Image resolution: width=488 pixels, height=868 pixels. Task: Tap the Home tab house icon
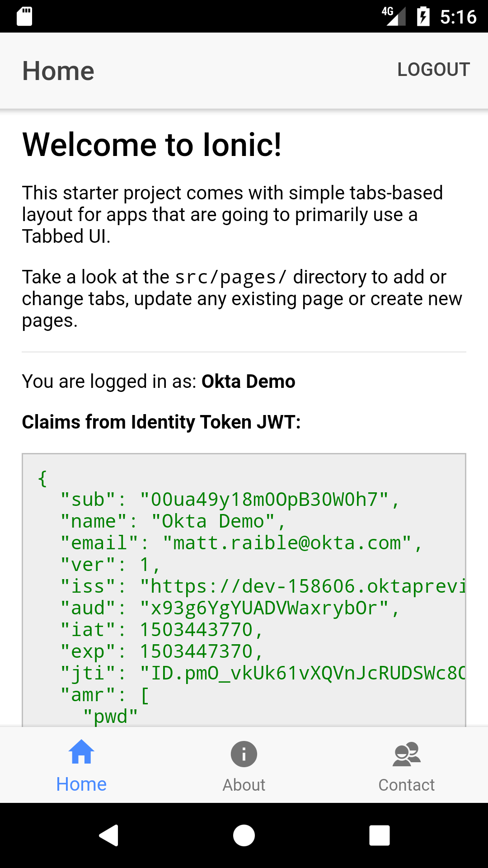pos(81,751)
